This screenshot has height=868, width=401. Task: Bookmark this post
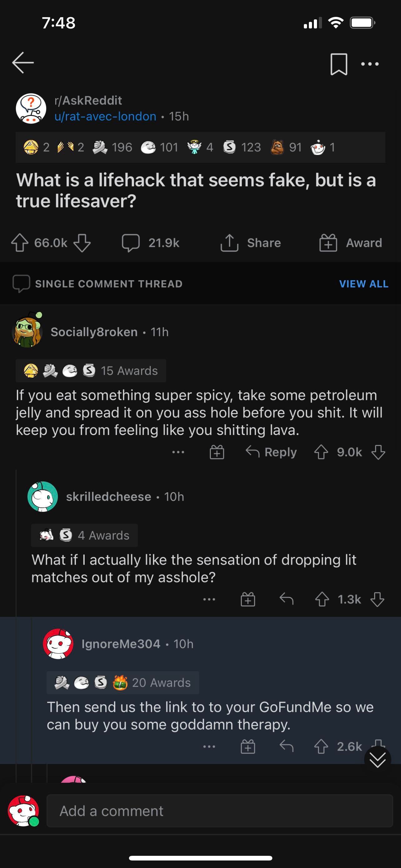(338, 64)
